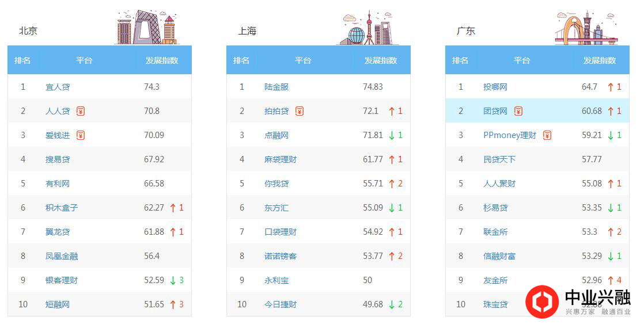Image resolution: width=644 pixels, height=328 pixels.
Task: Open the PPmoney理财 platform link
Action: pos(510,135)
